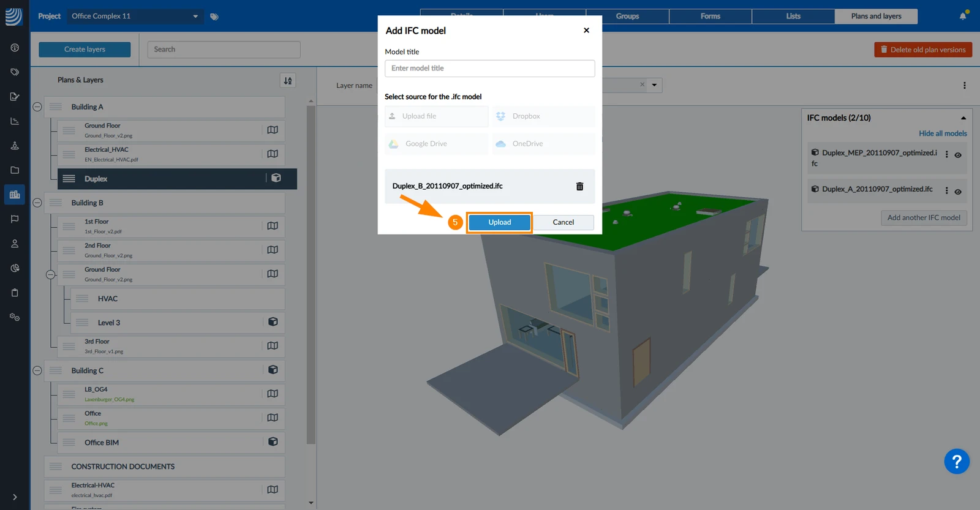Viewport: 980px width, 510px height.
Task: Click the Hide all models link
Action: click(943, 133)
